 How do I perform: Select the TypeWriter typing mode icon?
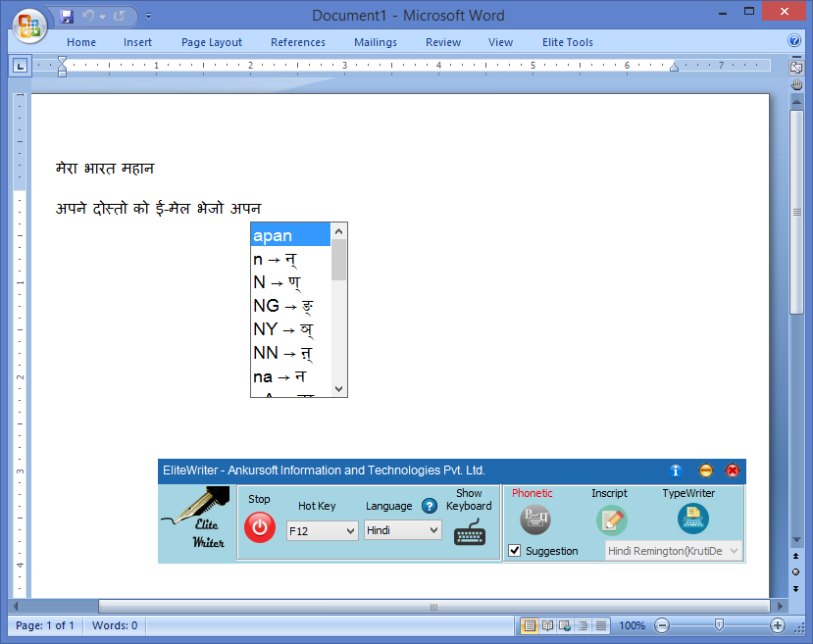[692, 519]
